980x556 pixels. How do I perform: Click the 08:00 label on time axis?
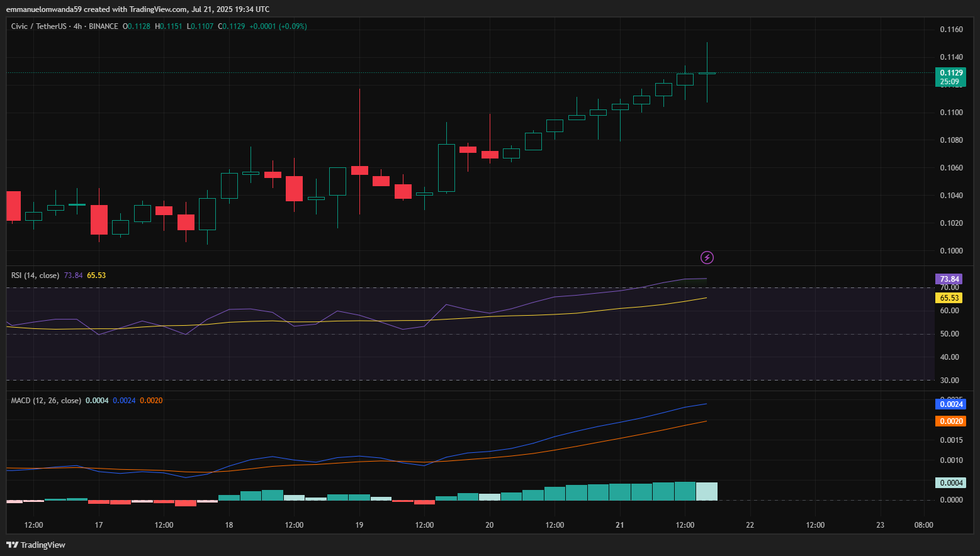coord(923,525)
